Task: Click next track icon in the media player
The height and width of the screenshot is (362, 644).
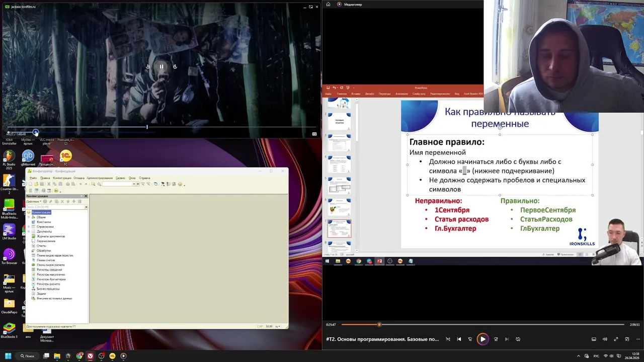Action: click(x=507, y=339)
